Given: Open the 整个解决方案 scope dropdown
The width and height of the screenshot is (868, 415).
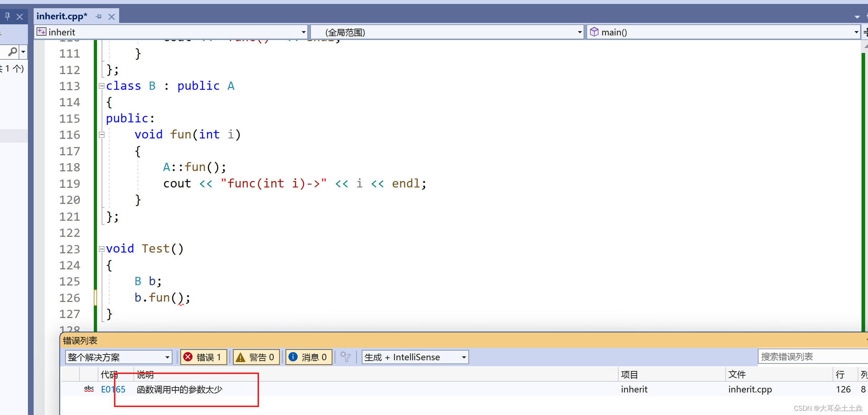Looking at the screenshot, I should click(x=119, y=357).
